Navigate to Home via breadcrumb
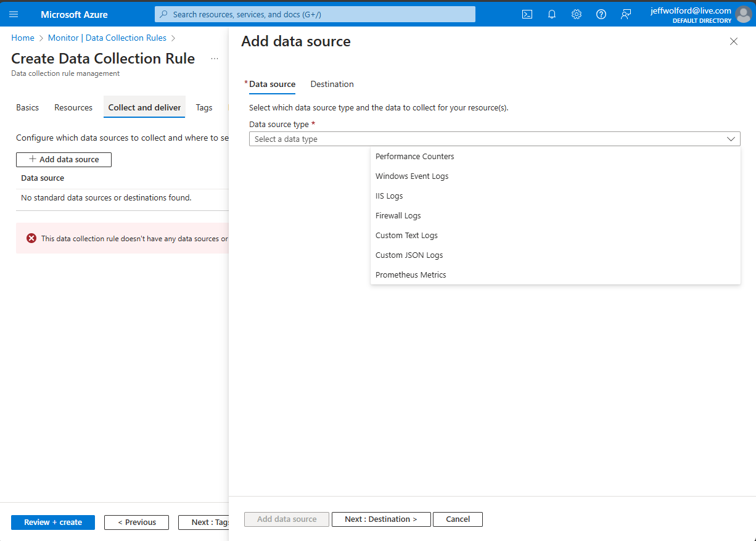The height and width of the screenshot is (541, 756). tap(23, 38)
